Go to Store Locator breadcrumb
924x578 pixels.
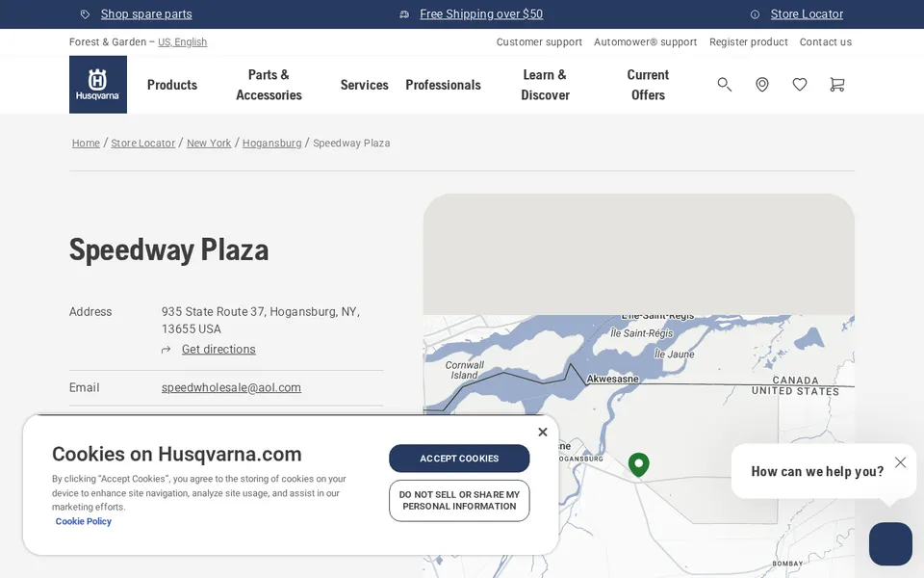pos(143,143)
